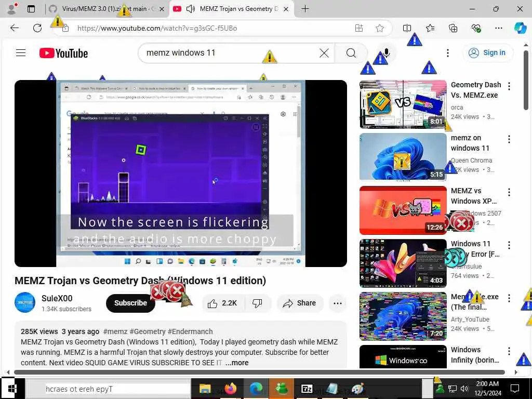The height and width of the screenshot is (399, 532).
Task: Like the video with thumbs up
Action: click(x=223, y=303)
